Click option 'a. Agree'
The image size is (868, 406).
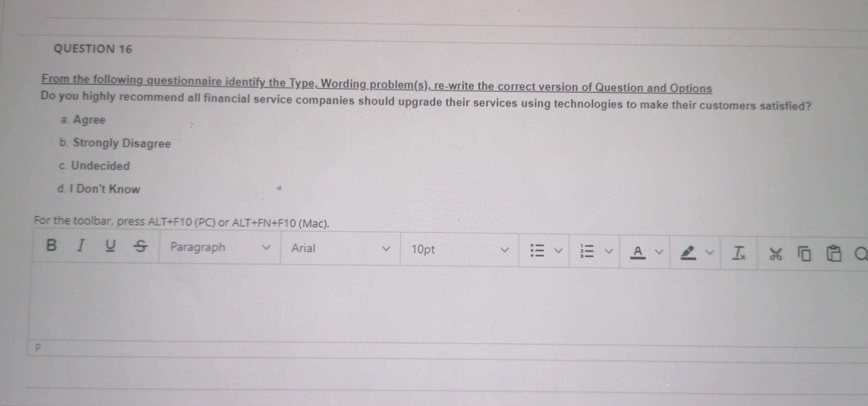click(x=83, y=120)
